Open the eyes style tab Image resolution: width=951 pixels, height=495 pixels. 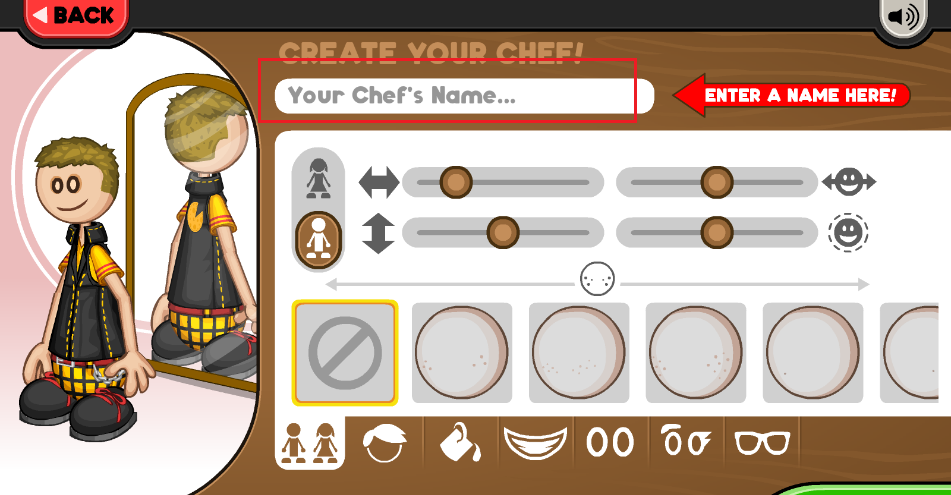pyautogui.click(x=610, y=442)
